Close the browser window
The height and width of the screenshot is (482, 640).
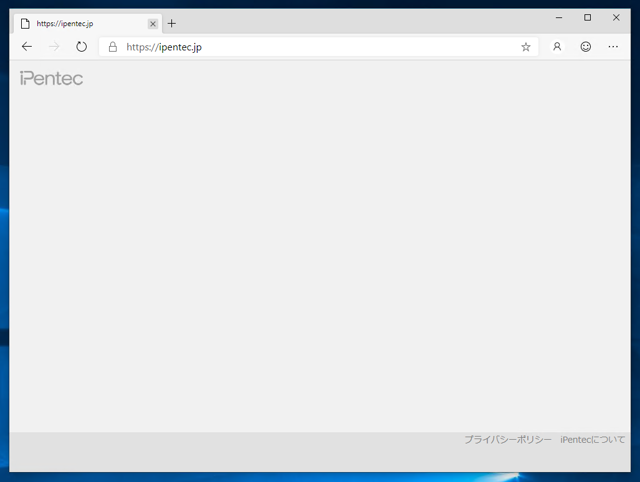[616, 18]
